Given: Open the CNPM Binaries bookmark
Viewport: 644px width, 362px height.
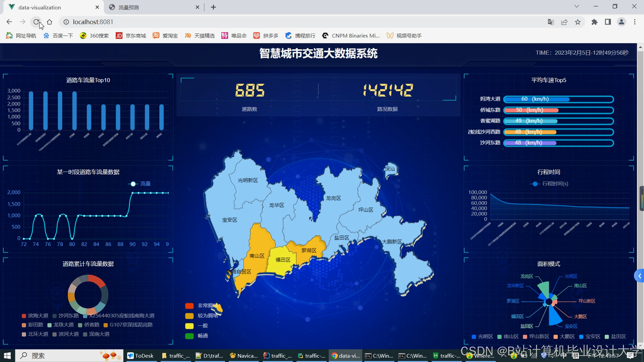Looking at the screenshot, I should [351, 36].
